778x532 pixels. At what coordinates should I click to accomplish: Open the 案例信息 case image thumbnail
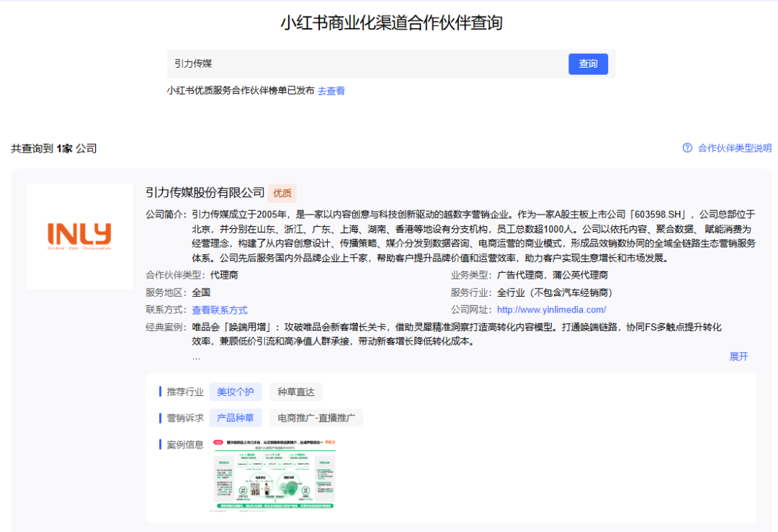point(274,474)
